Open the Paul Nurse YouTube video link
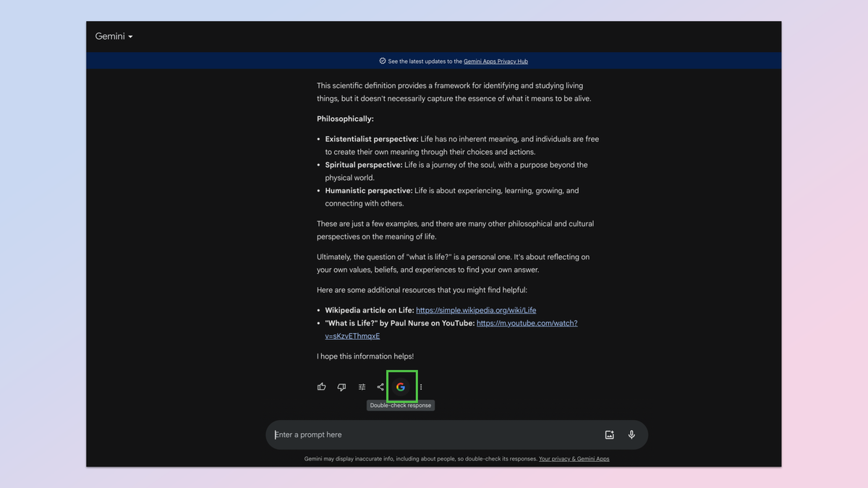This screenshot has height=488, width=868. (x=526, y=323)
